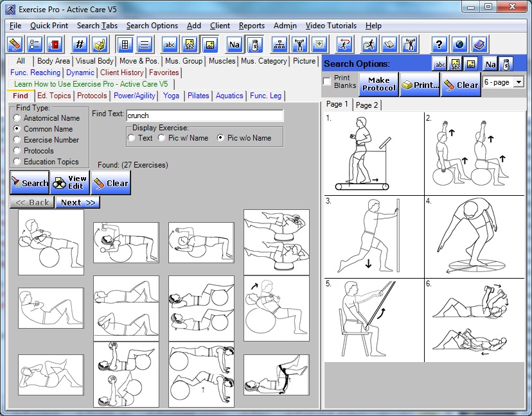Select seated band pull exercise numbered 5

[x=374, y=320]
